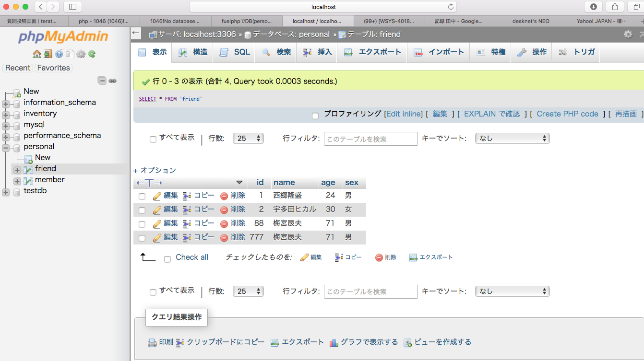Click the settings gear icon in the sidebar

(x=81, y=54)
